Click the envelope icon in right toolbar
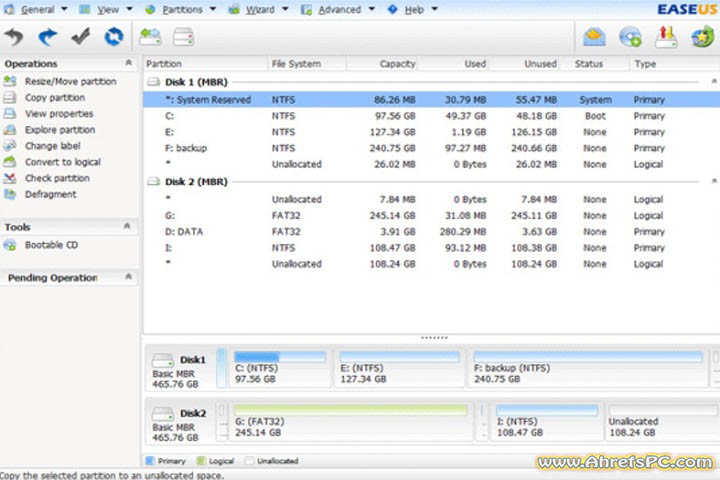The image size is (720, 480). (594, 37)
